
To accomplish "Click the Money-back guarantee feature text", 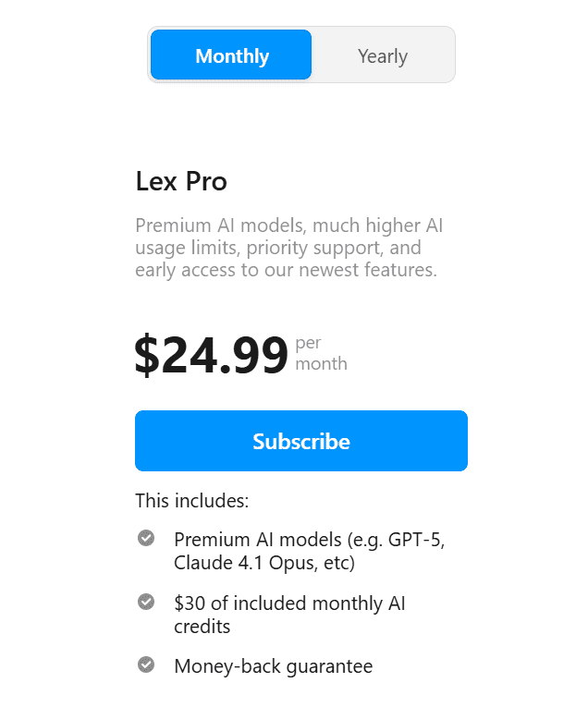I will pos(273,665).
